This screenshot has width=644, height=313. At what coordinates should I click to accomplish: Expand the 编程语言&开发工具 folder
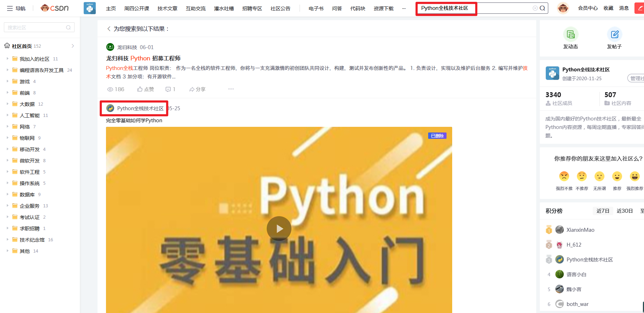click(x=7, y=70)
